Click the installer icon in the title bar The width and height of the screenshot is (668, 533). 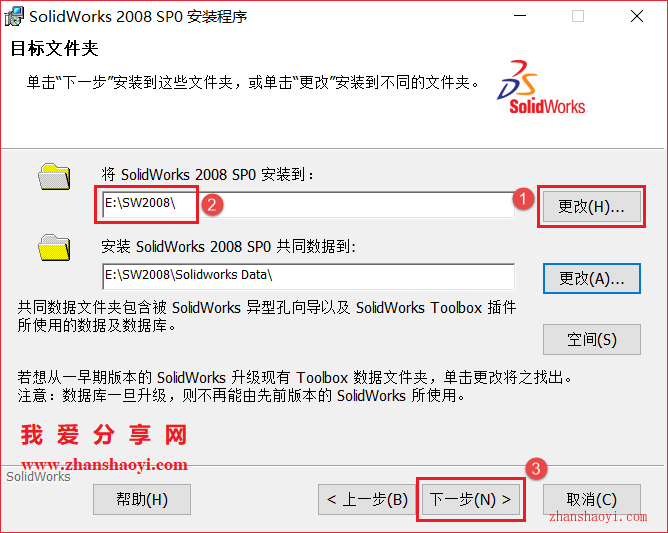click(14, 16)
